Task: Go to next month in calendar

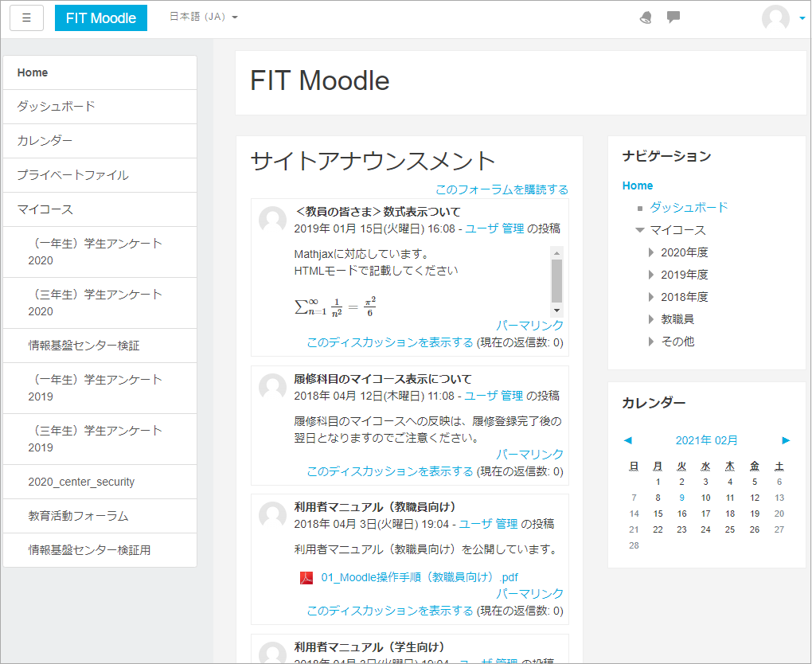Action: (786, 440)
